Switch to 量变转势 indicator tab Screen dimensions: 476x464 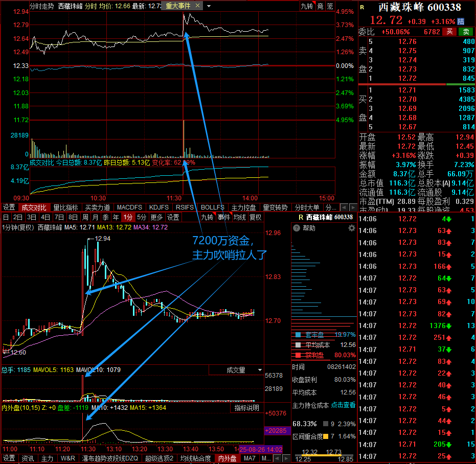point(275,207)
